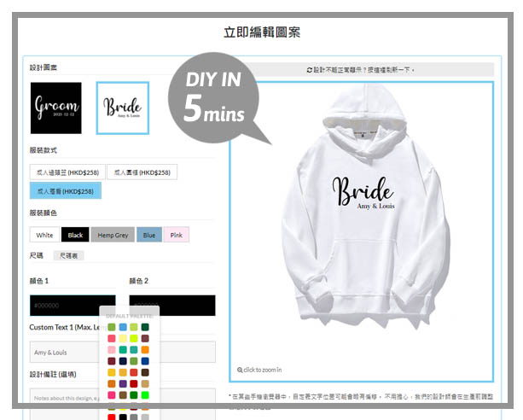Click the 'click to zoom in' link

click(x=259, y=370)
